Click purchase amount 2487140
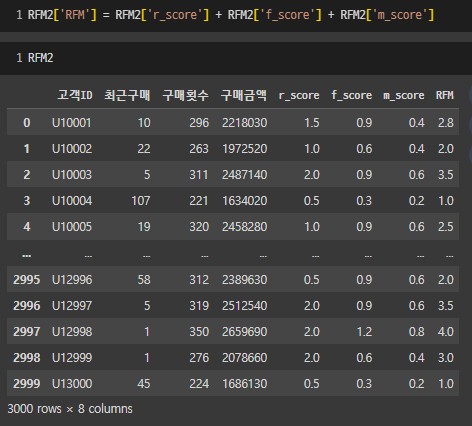 point(245,175)
